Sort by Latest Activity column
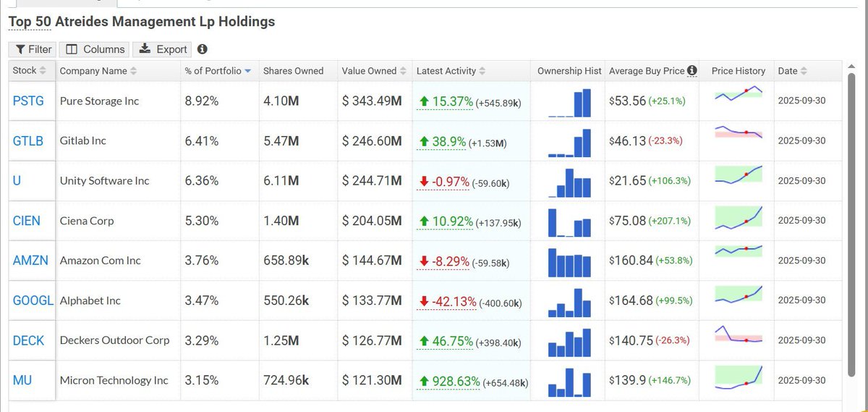The width and height of the screenshot is (868, 412). [x=451, y=70]
